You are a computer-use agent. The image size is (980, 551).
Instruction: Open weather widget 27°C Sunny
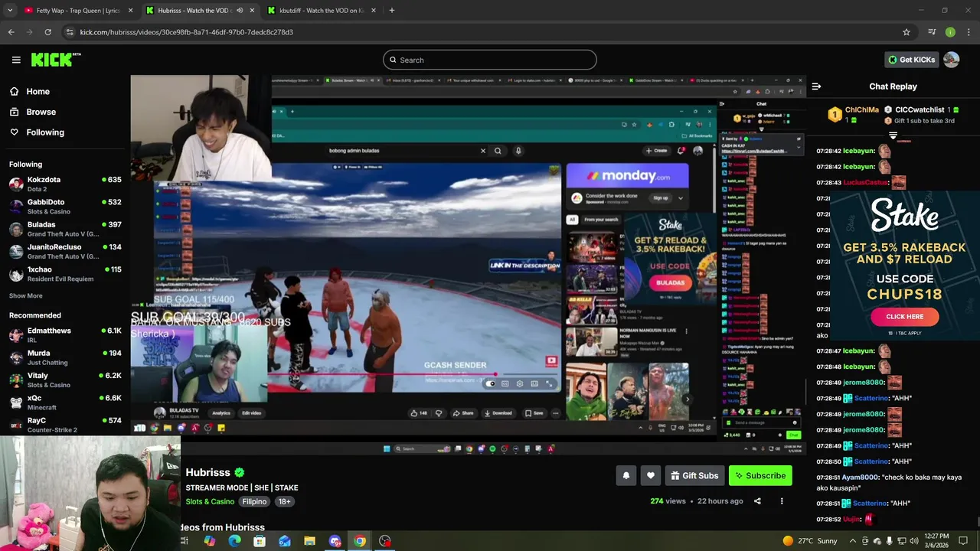[810, 541]
